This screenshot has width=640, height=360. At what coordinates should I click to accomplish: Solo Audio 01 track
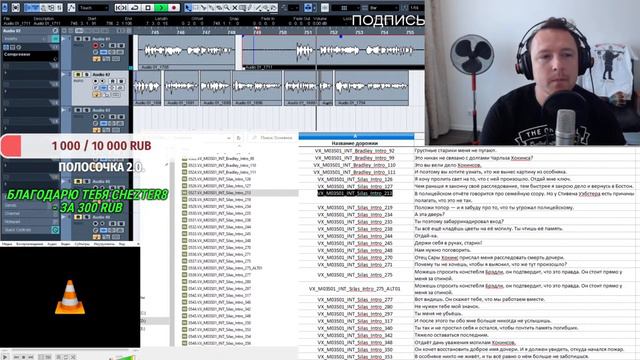87,39
